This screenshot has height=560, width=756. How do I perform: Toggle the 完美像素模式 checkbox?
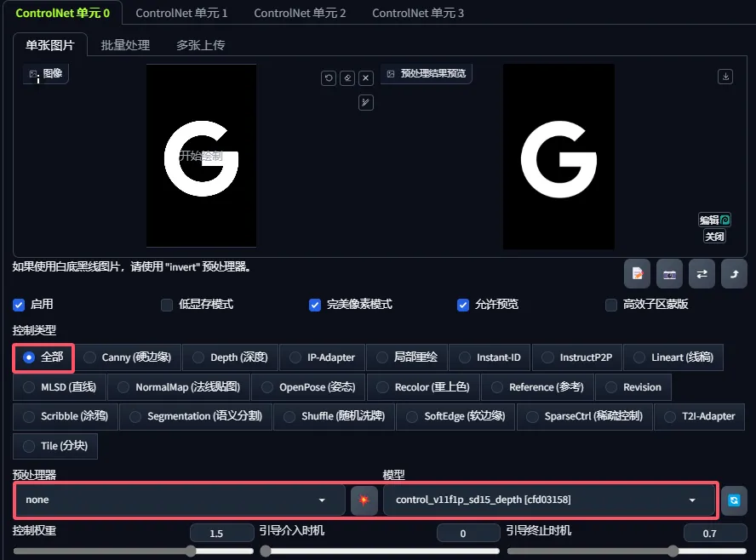coord(315,305)
